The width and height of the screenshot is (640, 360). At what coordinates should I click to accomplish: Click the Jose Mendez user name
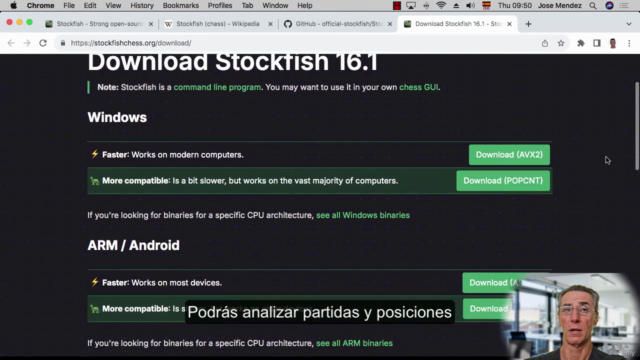(x=560, y=6)
